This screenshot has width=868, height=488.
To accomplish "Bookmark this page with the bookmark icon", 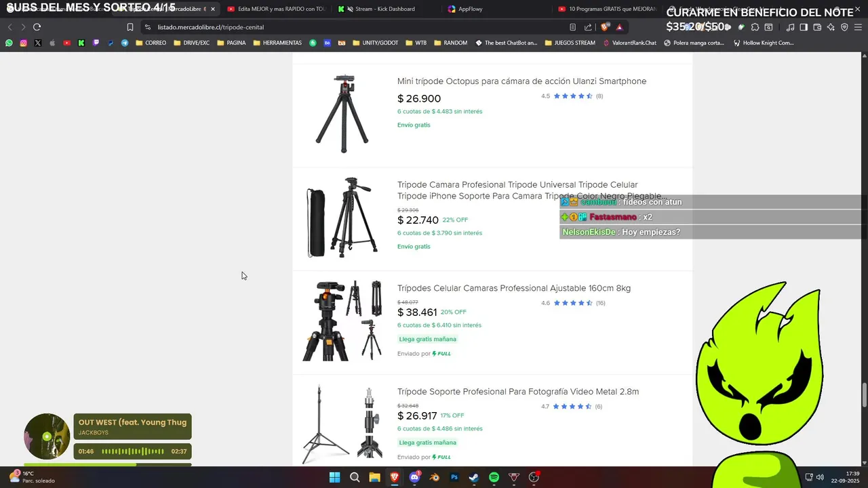I will pos(130,27).
